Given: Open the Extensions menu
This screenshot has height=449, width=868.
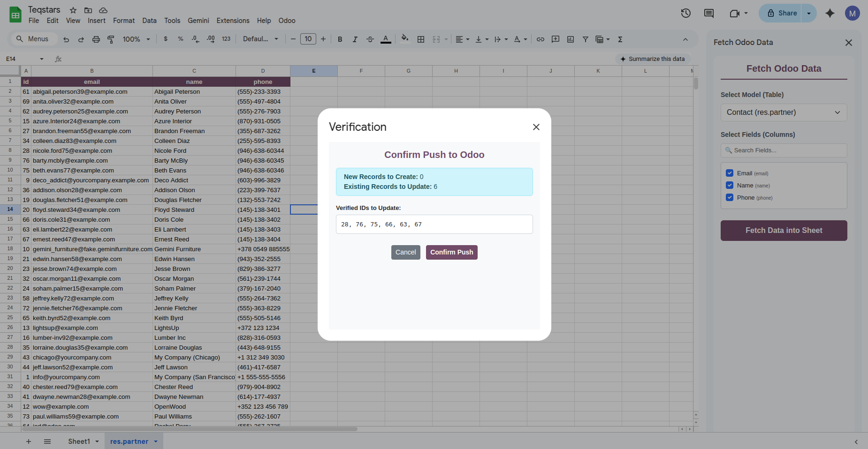Looking at the screenshot, I should click(x=233, y=21).
